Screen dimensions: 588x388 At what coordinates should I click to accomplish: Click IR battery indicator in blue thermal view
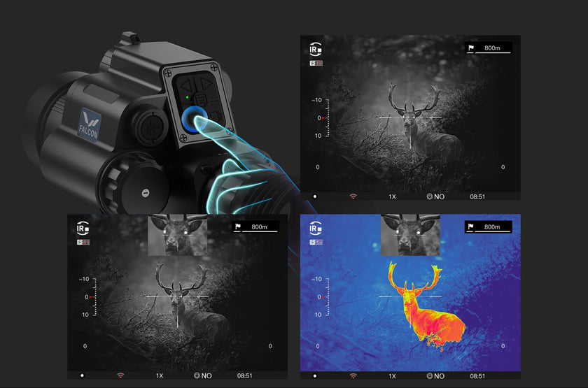click(x=316, y=243)
